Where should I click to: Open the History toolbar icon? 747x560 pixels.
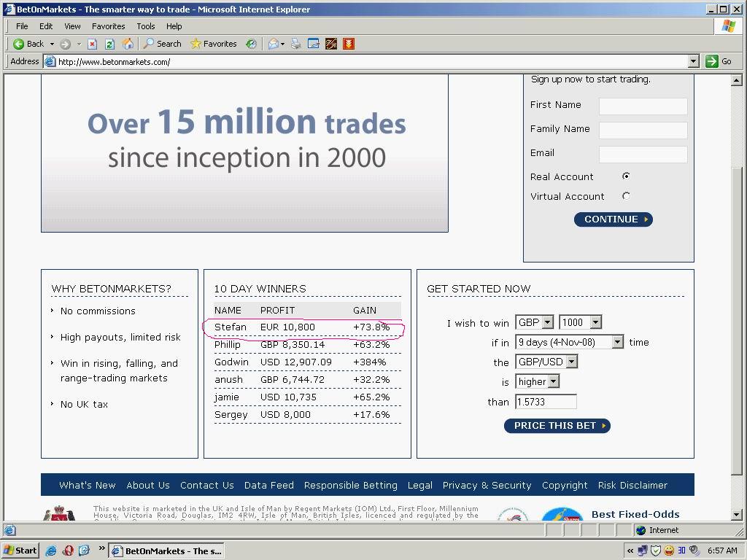click(x=251, y=44)
